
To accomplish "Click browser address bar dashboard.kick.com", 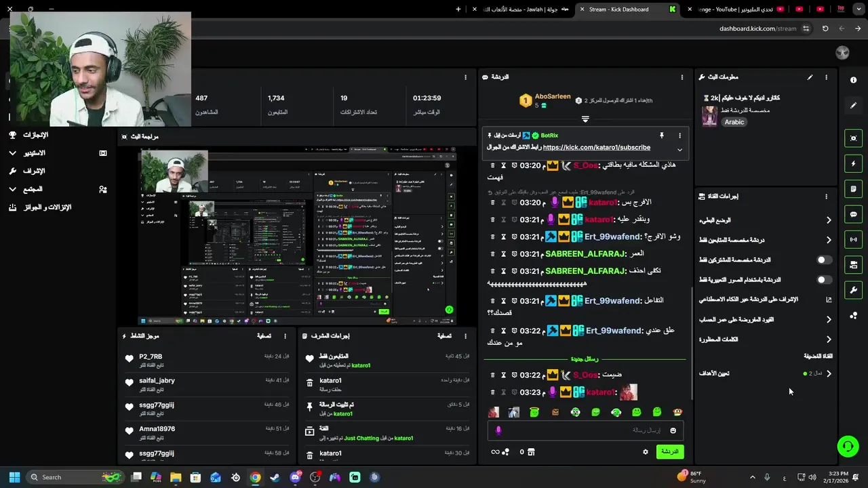I will pyautogui.click(x=757, y=28).
